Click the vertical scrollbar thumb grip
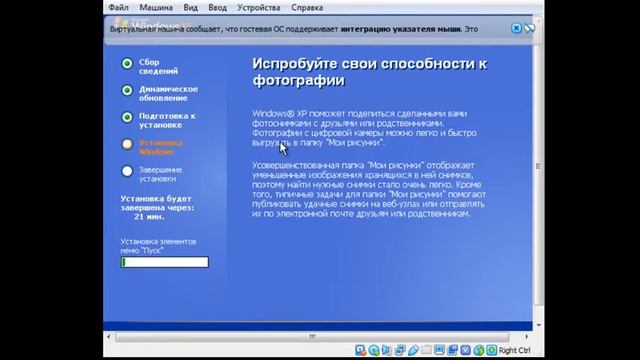Viewport: 640px width, 360px height. click(538, 166)
